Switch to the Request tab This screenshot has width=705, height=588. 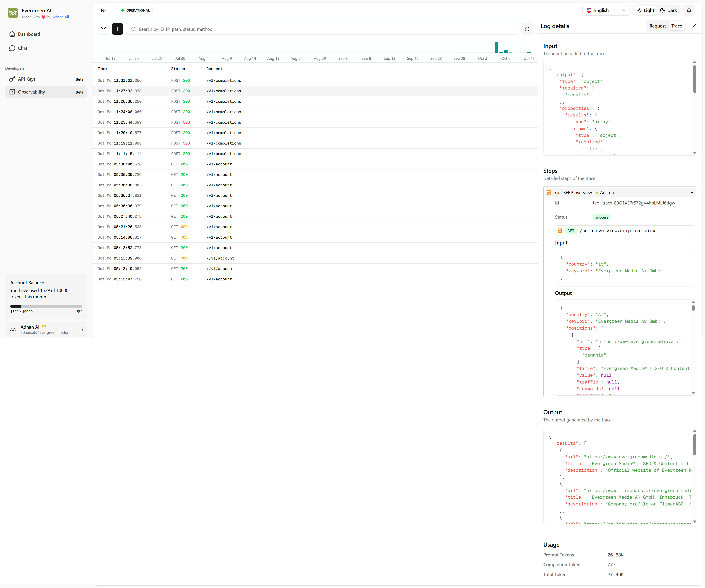tap(657, 26)
